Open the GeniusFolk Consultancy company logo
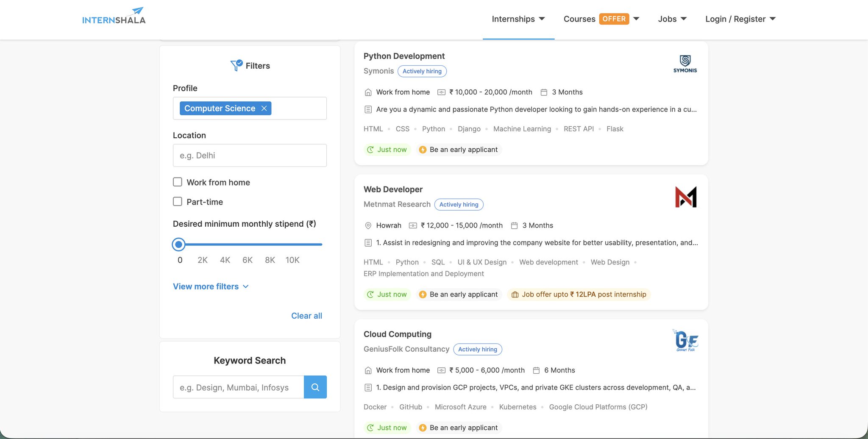 tap(685, 340)
